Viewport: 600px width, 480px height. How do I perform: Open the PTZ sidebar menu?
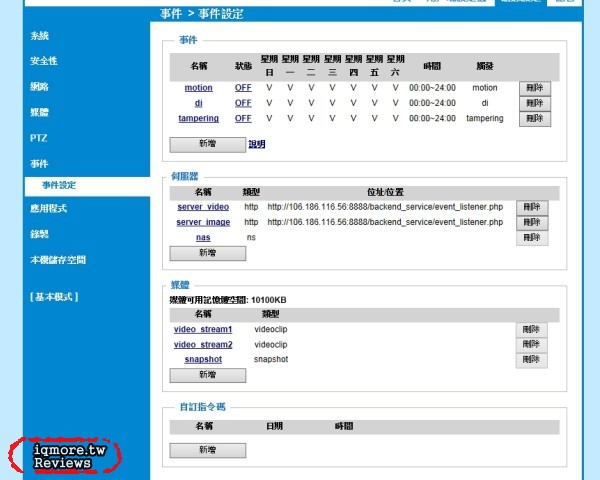point(39,138)
